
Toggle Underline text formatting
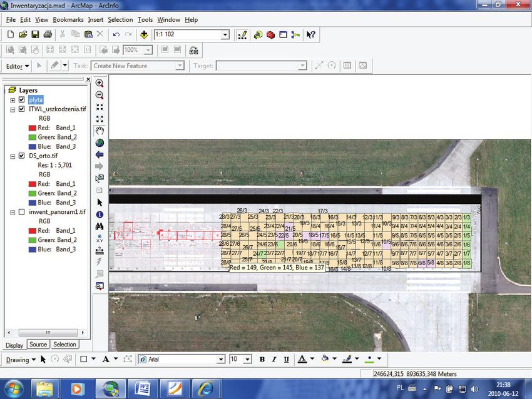point(287,360)
